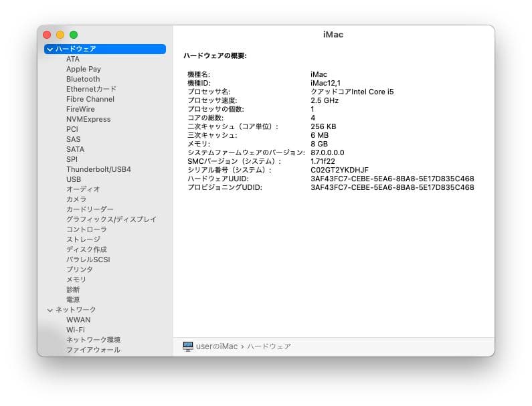The image size is (532, 406).
Task: Select 診断 in the sidebar
Action: (x=73, y=290)
